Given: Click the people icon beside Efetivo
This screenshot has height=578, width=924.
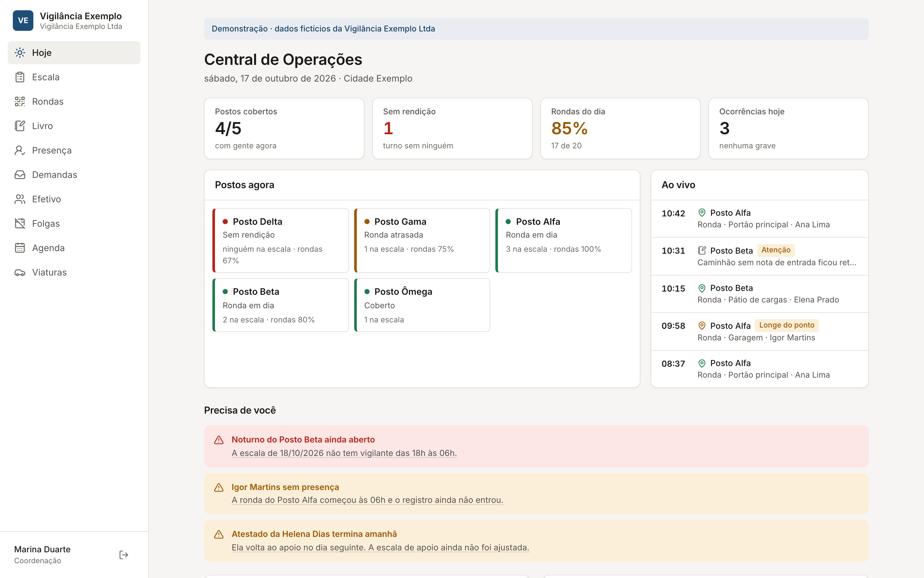Looking at the screenshot, I should [20, 199].
